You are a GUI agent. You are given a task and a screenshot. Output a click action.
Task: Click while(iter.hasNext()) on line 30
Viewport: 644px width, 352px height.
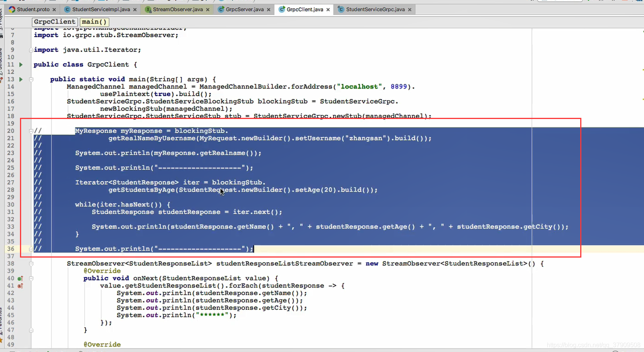118,205
